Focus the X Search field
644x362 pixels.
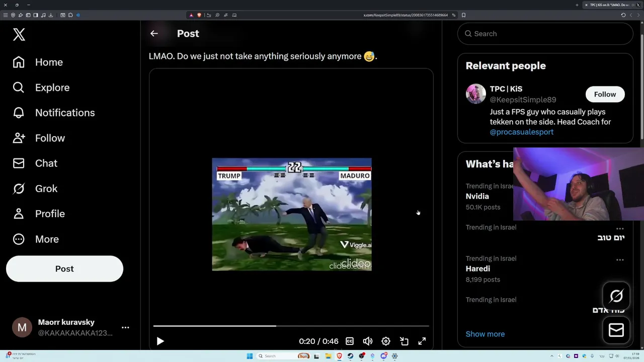[545, 34]
